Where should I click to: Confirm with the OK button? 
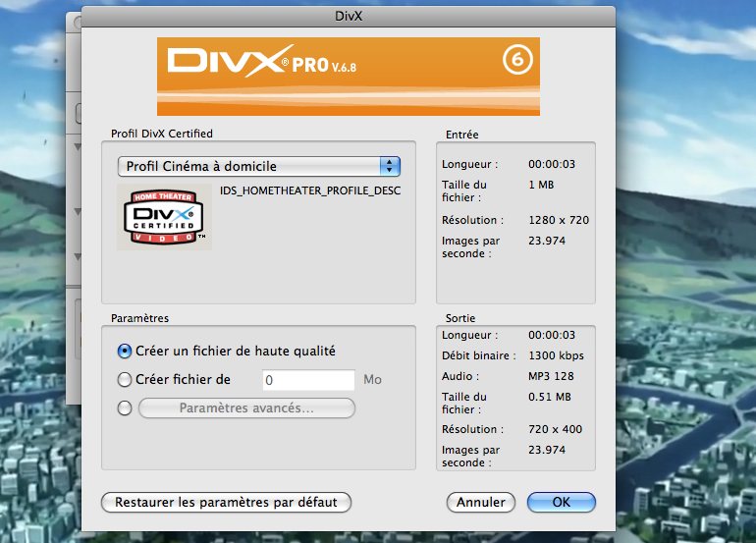coord(562,503)
